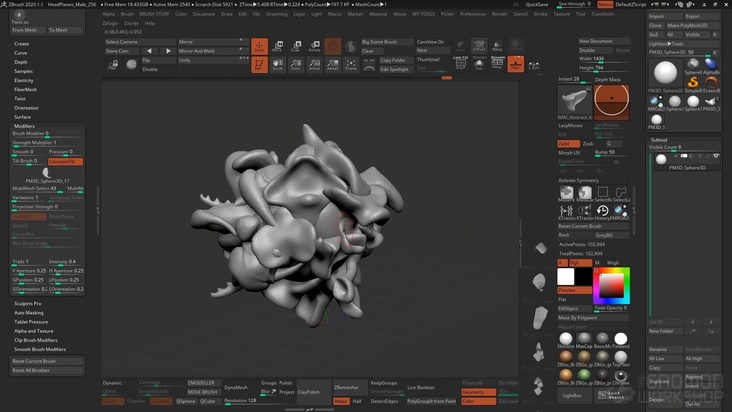The height and width of the screenshot is (412, 732).
Task: Expand the Tablet Pressure section
Action: click(31, 322)
